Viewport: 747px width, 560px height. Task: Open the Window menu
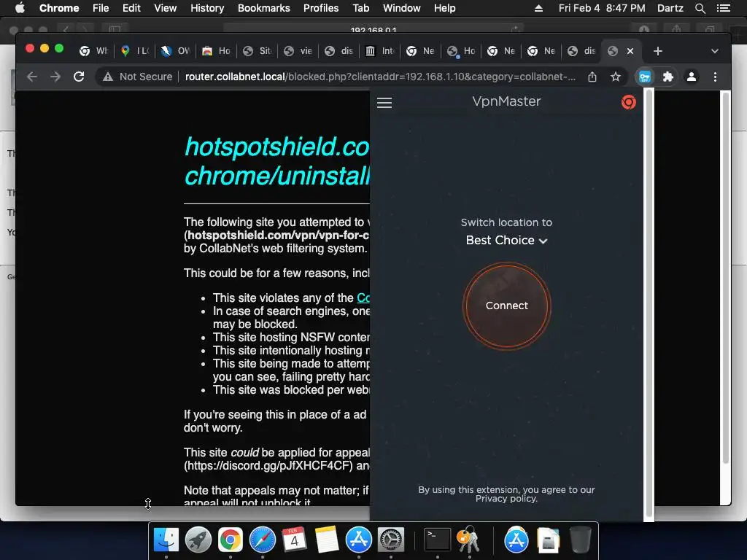[x=402, y=8]
